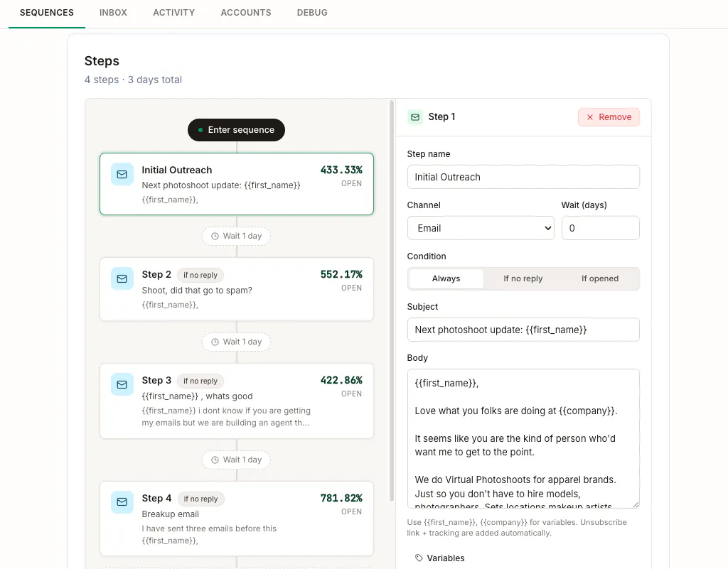Click the Subject input field
728x569 pixels.
tap(523, 330)
